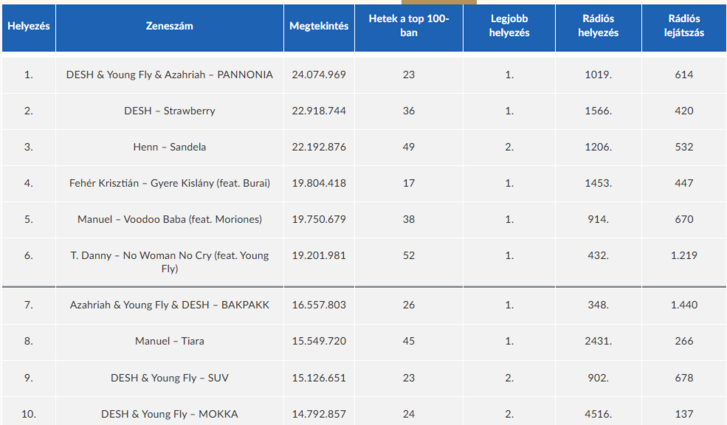Click radio plays 420 for Strawberry
727x425 pixels.
pos(684,111)
